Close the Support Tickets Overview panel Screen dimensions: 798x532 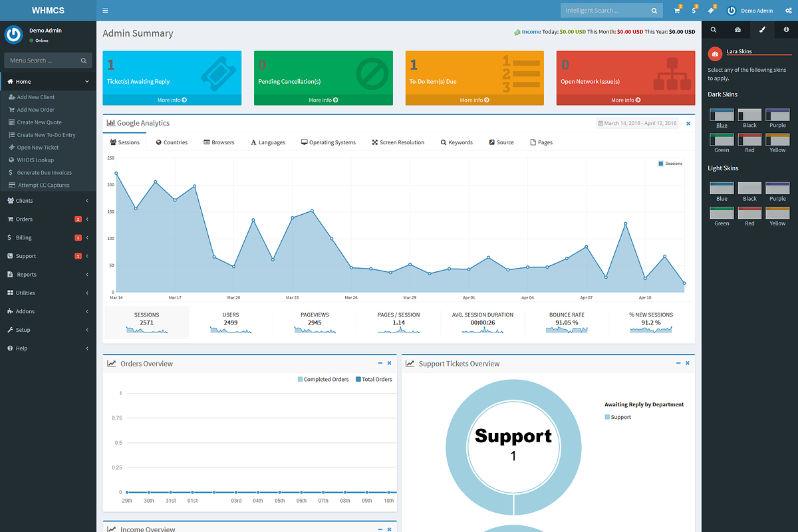point(688,363)
